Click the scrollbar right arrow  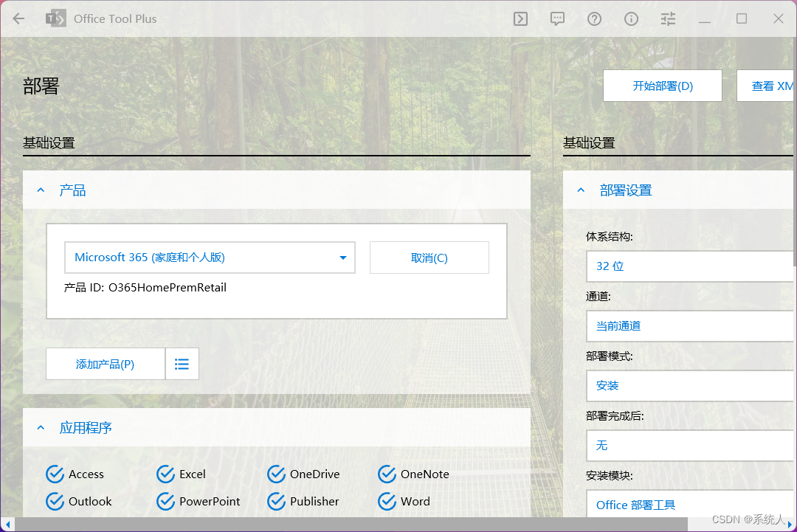790,525
